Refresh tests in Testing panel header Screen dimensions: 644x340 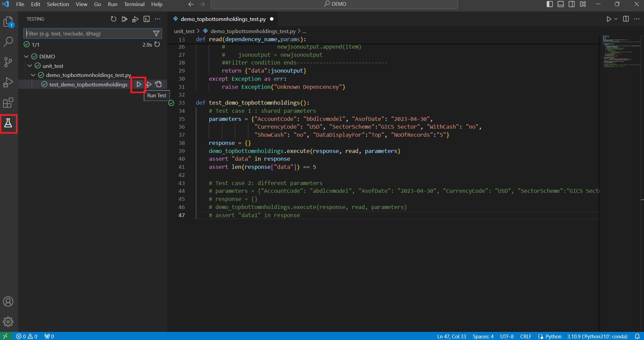pos(113,19)
